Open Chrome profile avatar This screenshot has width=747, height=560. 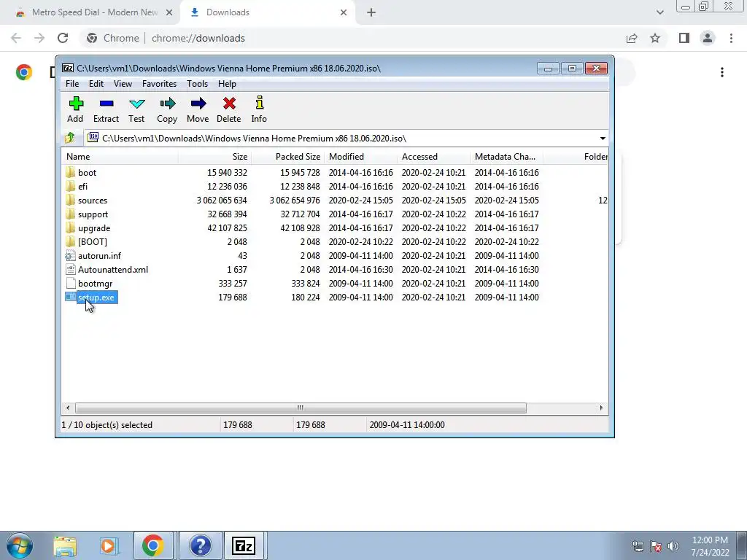[x=708, y=38]
